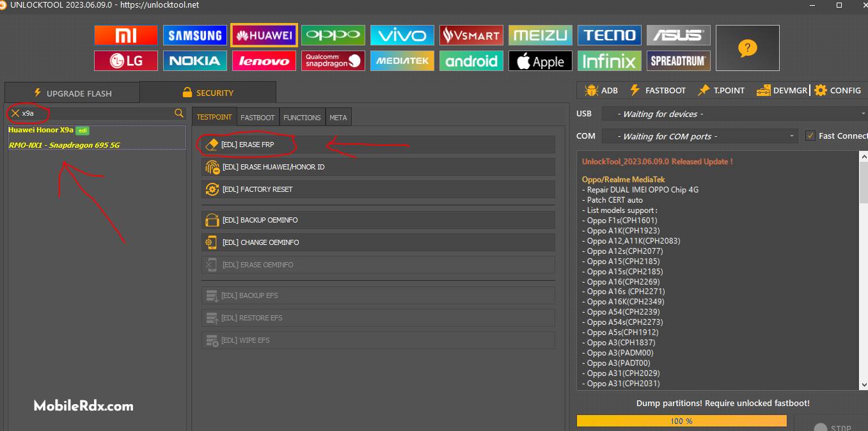Click [EDL] ERASE HUAWEI/HONOR ID
868x431 pixels.
(x=378, y=167)
